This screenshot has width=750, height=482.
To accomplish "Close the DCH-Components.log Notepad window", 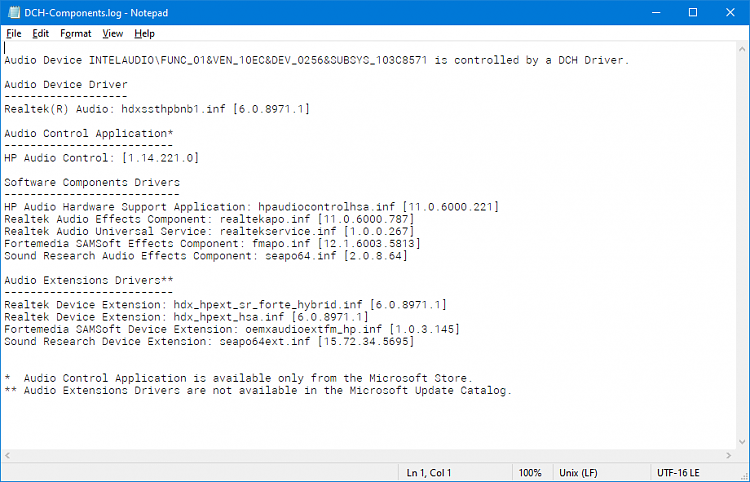I will (x=730, y=12).
